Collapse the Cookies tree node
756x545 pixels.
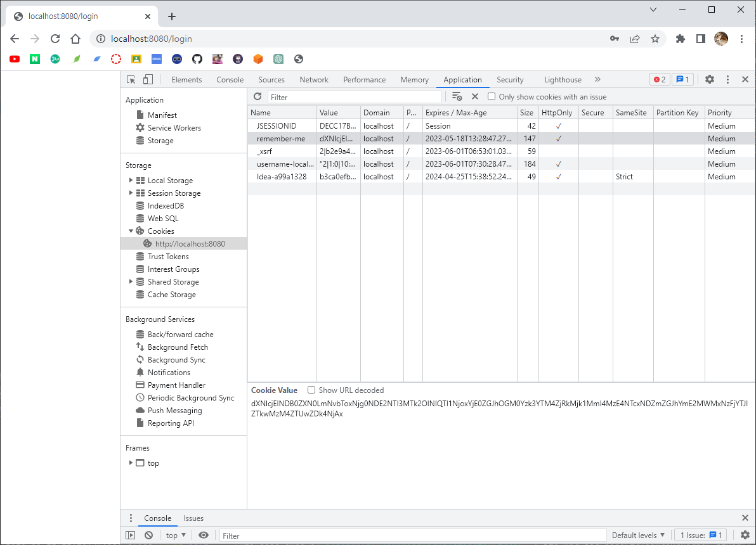click(x=131, y=231)
